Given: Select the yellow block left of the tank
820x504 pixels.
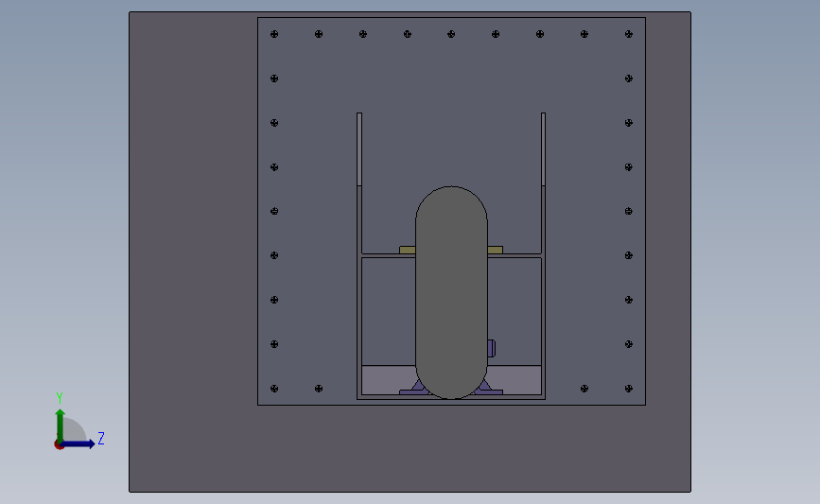Looking at the screenshot, I should click(408, 250).
